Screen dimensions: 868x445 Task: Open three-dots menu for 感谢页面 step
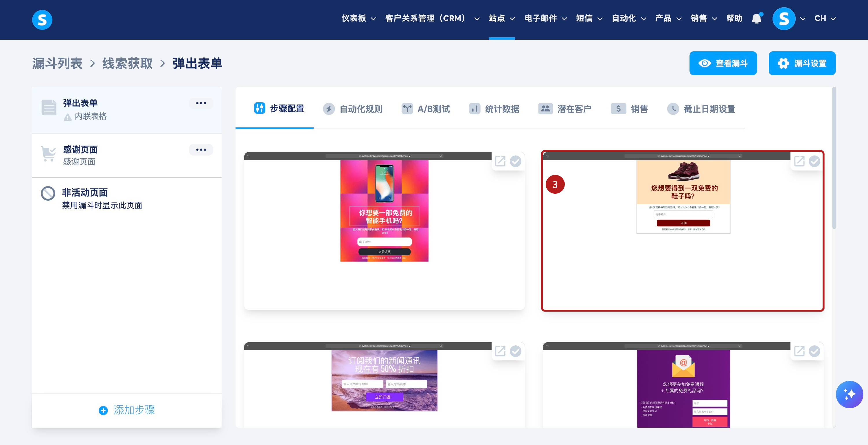click(x=201, y=150)
